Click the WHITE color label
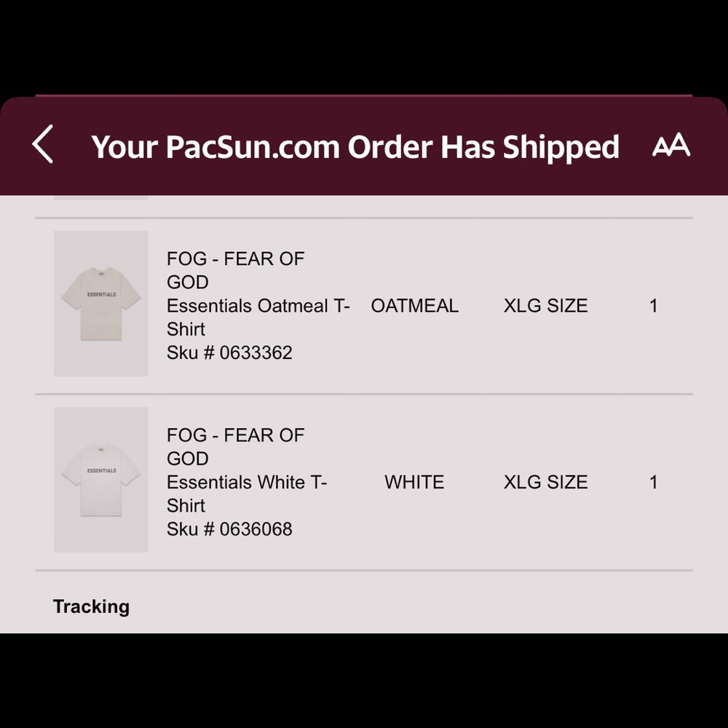This screenshot has height=728, width=728. (414, 482)
